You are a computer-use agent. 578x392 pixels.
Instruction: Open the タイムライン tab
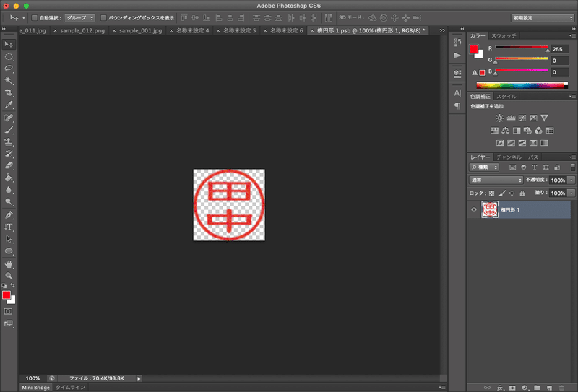pos(70,388)
